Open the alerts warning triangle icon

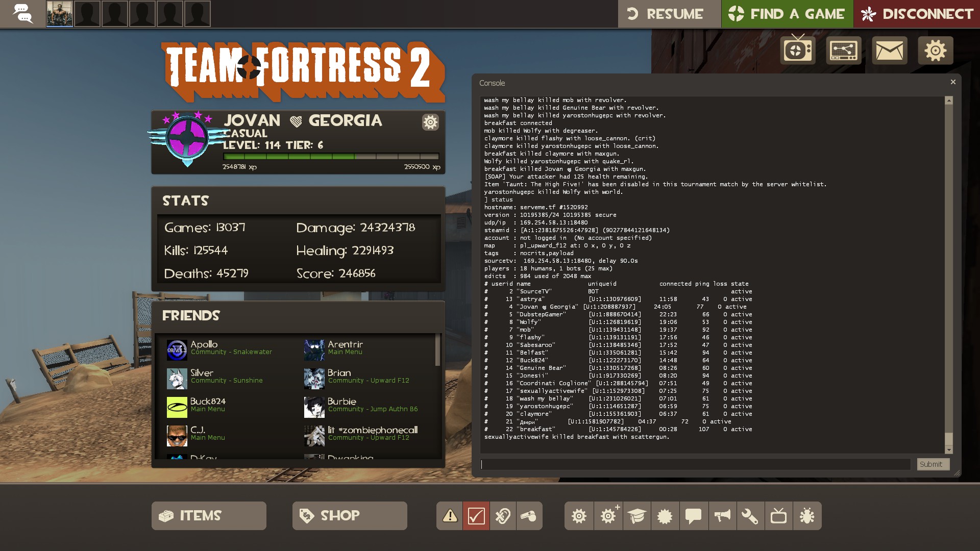point(450,516)
